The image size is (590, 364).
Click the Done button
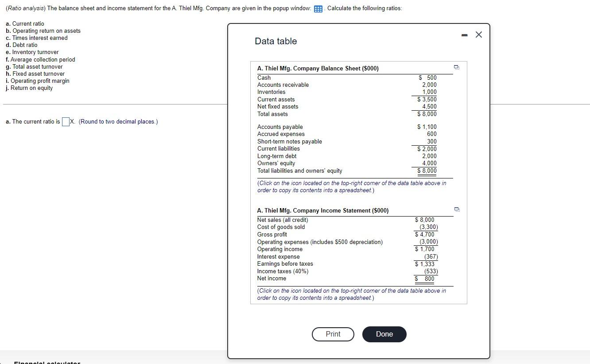click(x=384, y=334)
